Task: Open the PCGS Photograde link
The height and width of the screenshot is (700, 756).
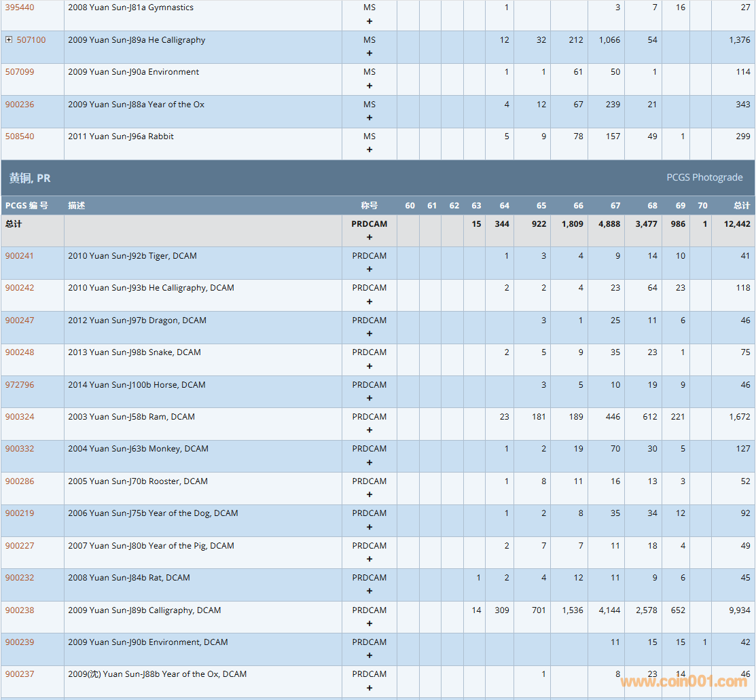Action: (704, 177)
